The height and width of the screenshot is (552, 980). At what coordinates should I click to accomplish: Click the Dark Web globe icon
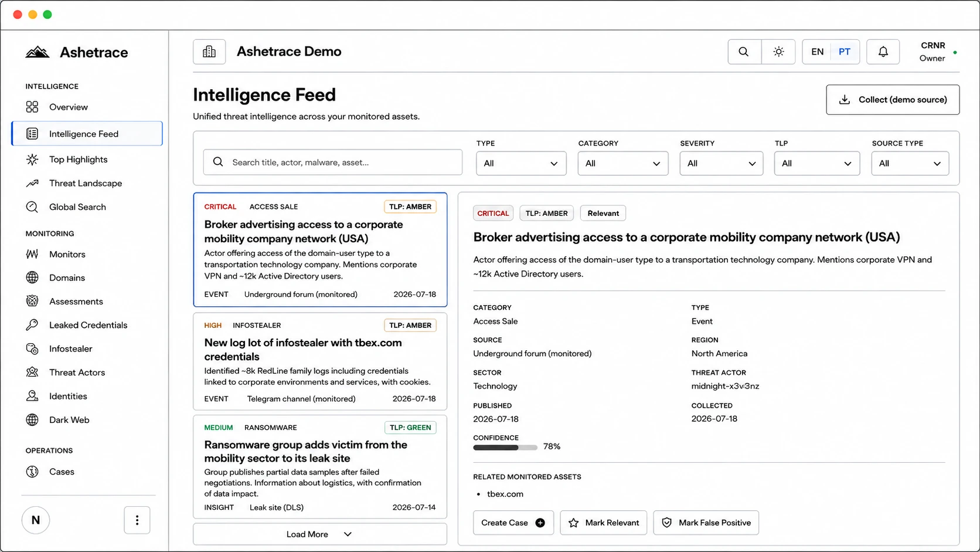pyautogui.click(x=32, y=420)
